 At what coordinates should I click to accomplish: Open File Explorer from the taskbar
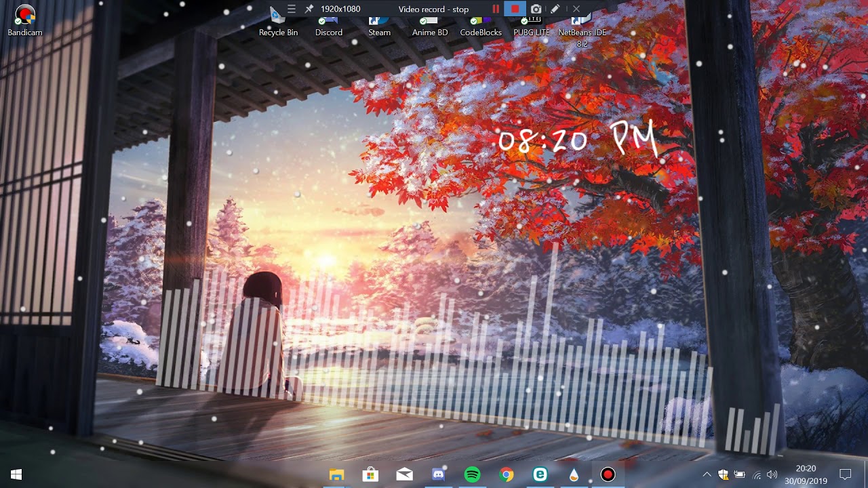(336, 474)
